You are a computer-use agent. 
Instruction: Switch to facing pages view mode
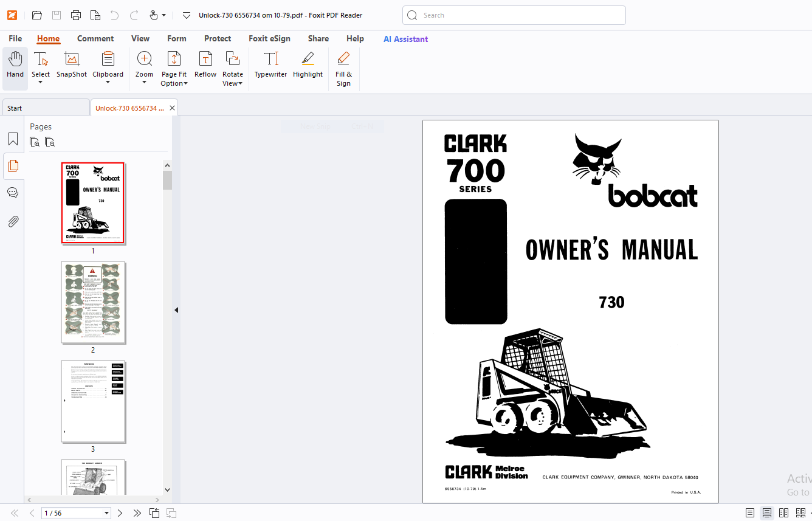coord(784,513)
